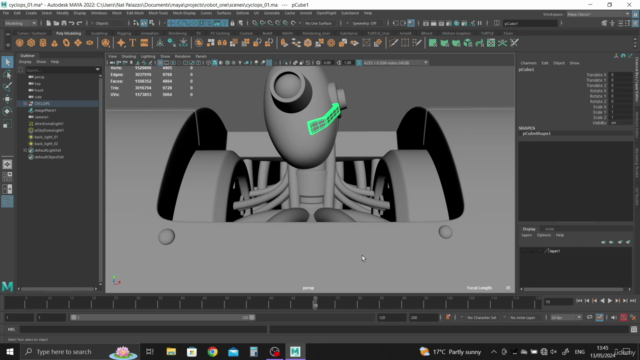Open Channels menu in Channel Box

(x=528, y=63)
